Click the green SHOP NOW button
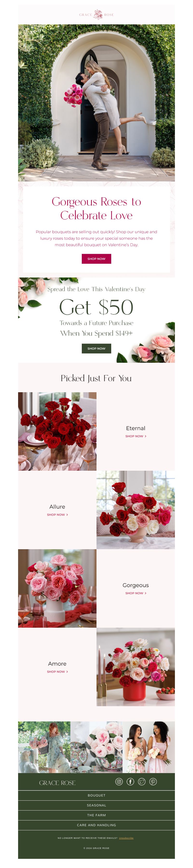The image size is (193, 868). [x=96, y=349]
